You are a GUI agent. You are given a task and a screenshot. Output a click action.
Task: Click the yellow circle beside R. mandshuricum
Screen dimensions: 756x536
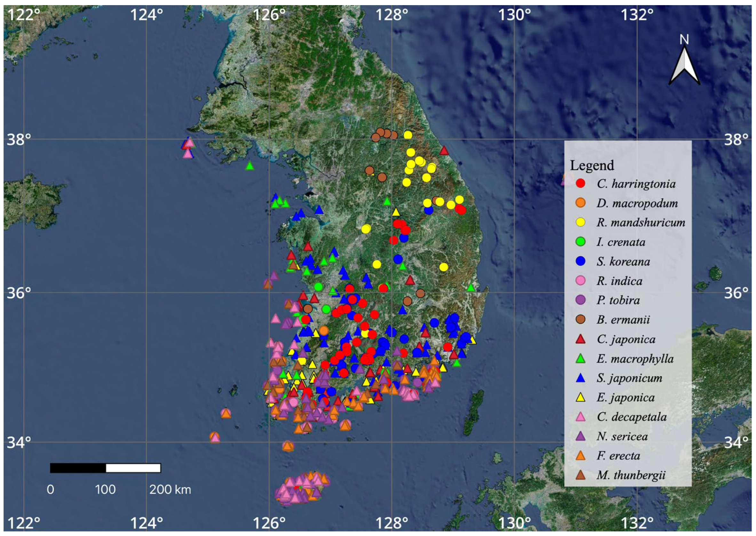point(580,223)
